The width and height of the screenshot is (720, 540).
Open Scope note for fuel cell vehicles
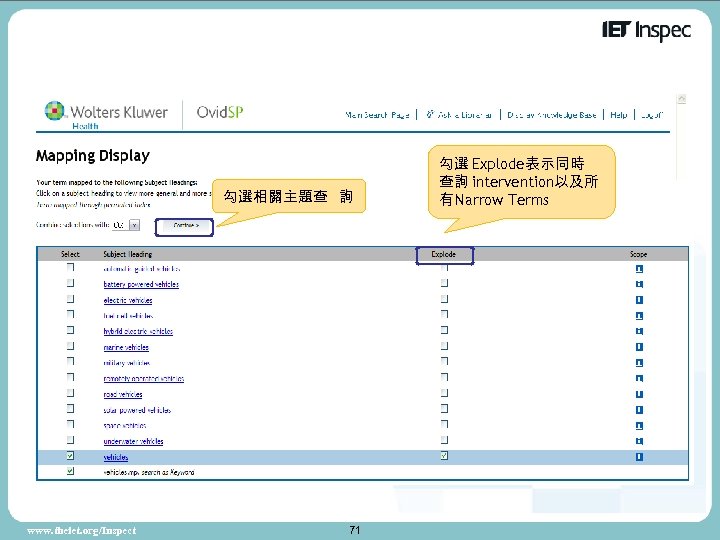(639, 315)
